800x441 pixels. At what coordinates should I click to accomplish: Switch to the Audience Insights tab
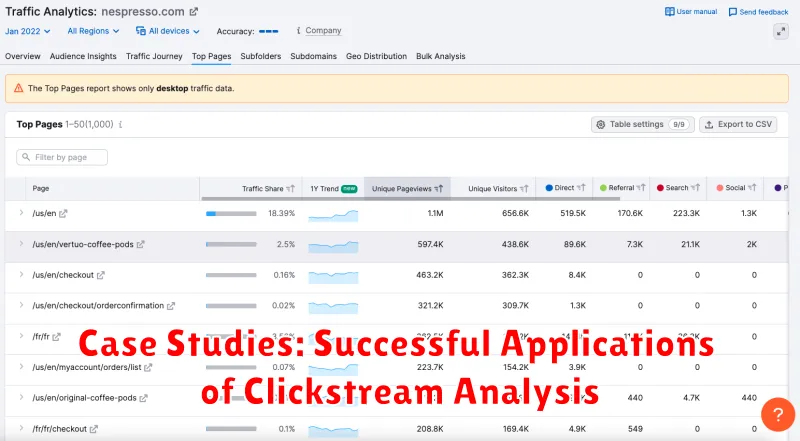pos(83,56)
